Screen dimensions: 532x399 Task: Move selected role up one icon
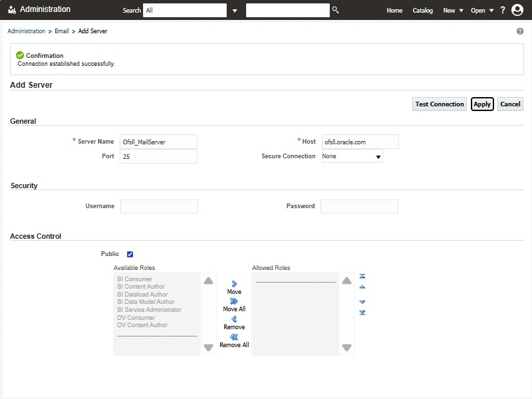coord(362,287)
